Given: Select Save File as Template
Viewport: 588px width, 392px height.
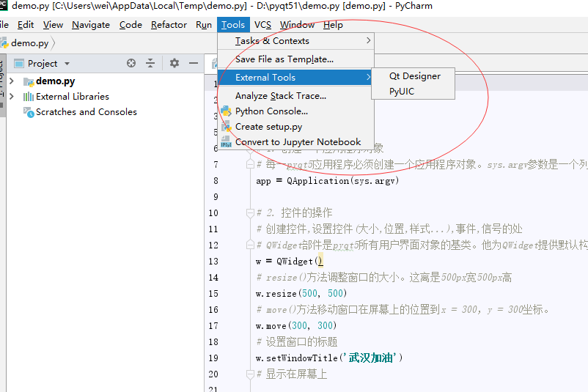Looking at the screenshot, I should [x=296, y=59].
